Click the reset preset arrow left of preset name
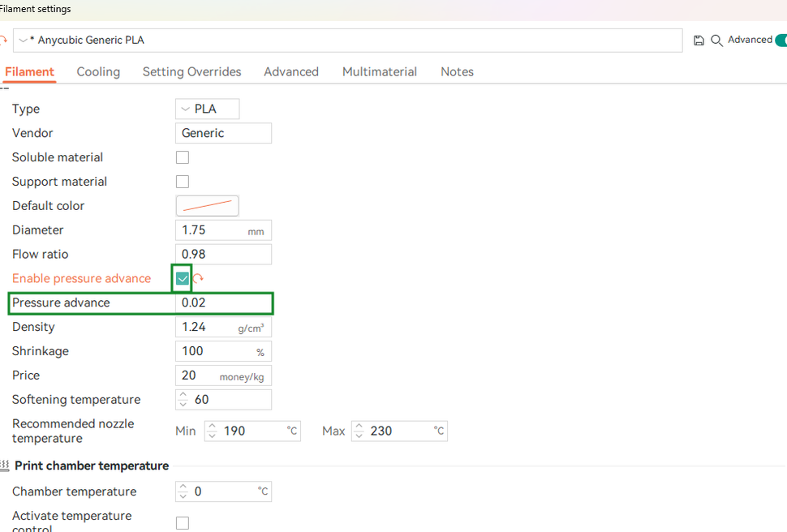Screen dimensions: 787x532 tap(3, 41)
